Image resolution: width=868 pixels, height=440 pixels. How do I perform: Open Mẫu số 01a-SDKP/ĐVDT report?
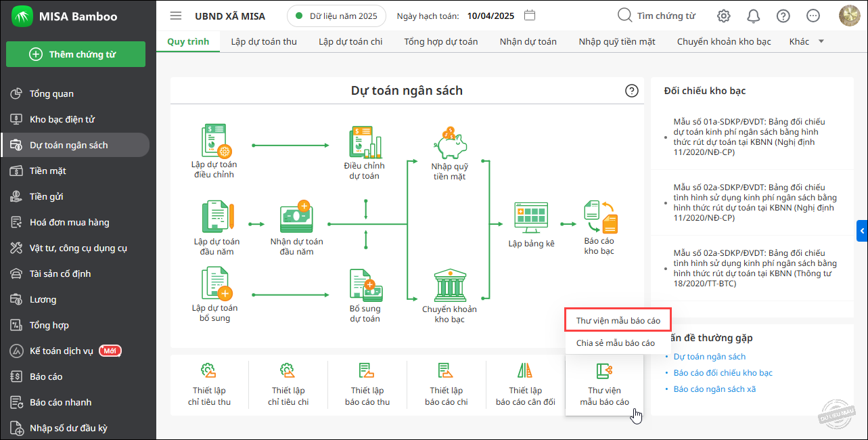[x=750, y=137]
